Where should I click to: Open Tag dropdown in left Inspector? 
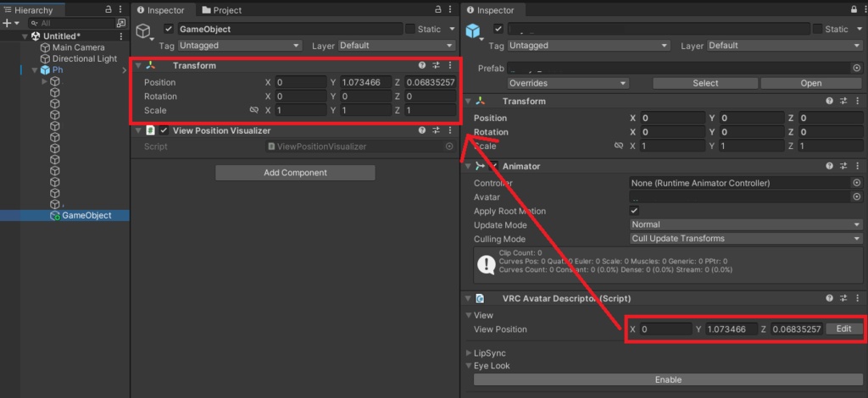240,46
